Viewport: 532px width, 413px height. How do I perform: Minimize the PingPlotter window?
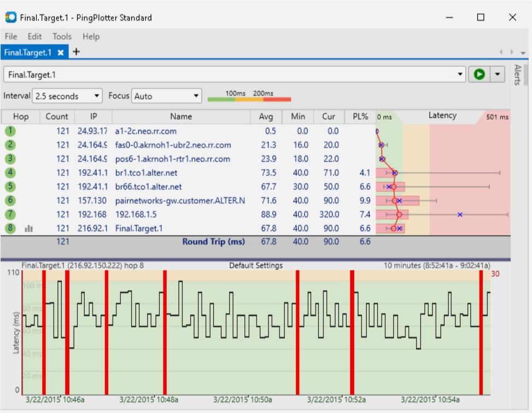[449, 18]
